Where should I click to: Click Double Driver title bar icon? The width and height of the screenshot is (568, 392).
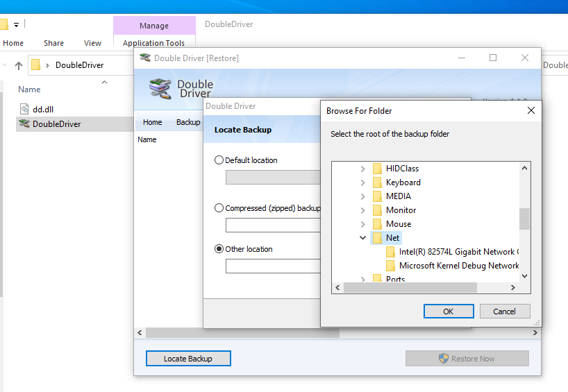click(145, 58)
